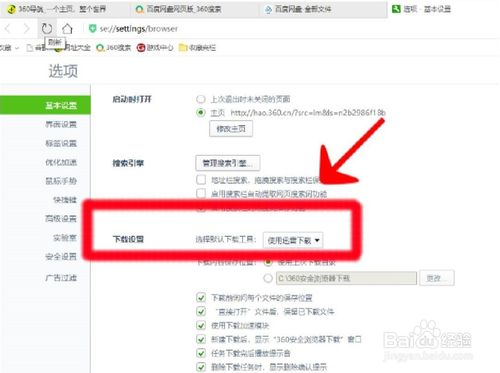Image resolution: width=500 pixels, height=373 pixels.
Task: Open the home page icon
Action: [67, 29]
